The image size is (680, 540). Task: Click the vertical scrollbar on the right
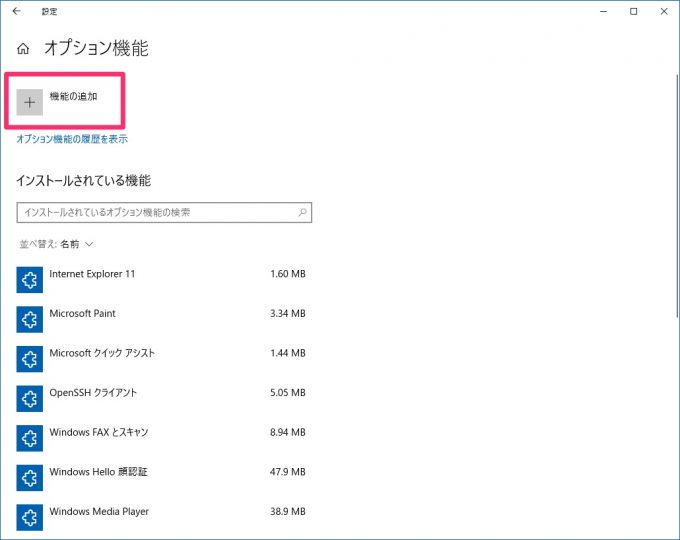[x=677, y=196]
